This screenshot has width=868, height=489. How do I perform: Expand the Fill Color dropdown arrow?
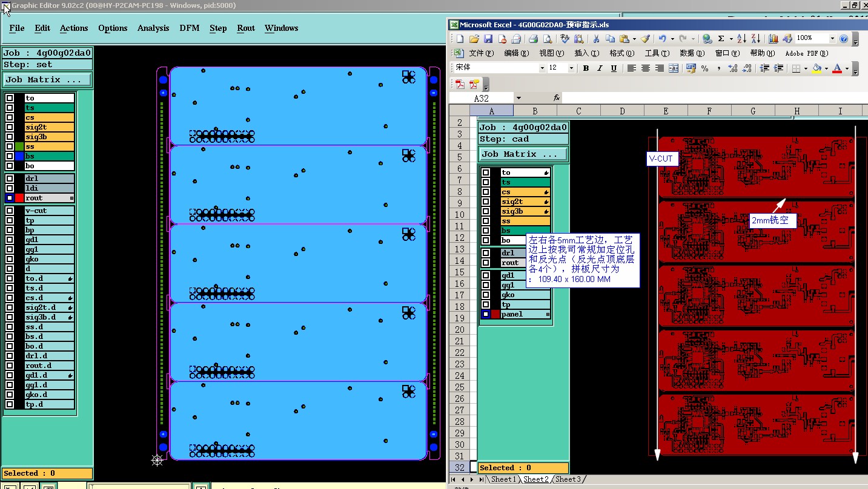[826, 68]
